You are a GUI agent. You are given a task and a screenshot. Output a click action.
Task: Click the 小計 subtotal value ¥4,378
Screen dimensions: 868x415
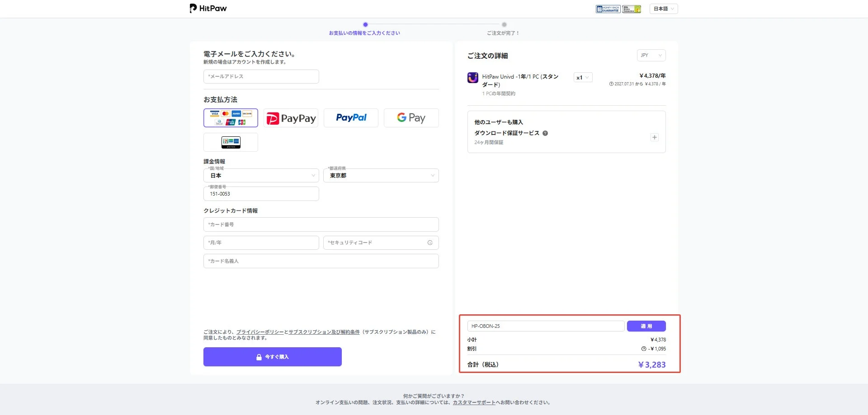point(658,340)
